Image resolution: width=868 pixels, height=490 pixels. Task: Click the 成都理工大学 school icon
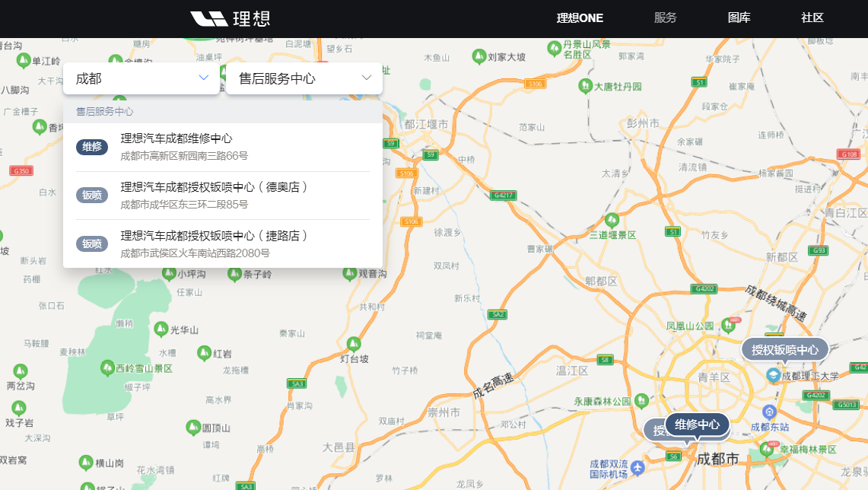[773, 375]
